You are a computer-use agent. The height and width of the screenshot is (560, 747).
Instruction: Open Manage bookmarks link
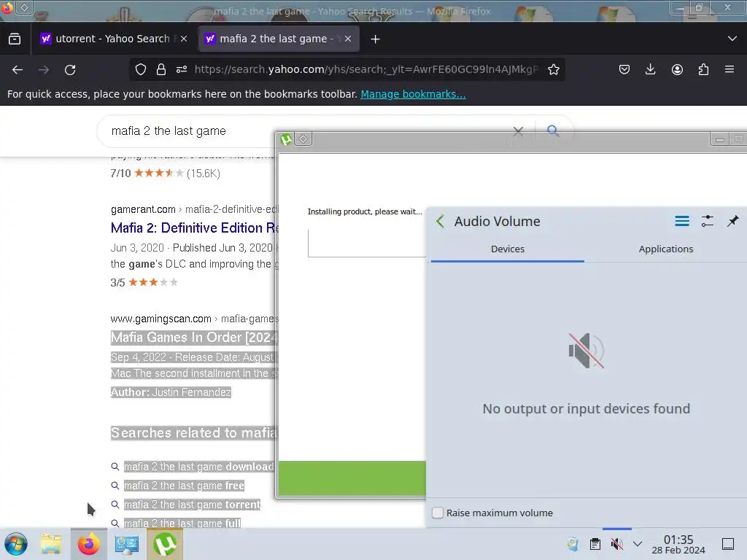tap(413, 94)
